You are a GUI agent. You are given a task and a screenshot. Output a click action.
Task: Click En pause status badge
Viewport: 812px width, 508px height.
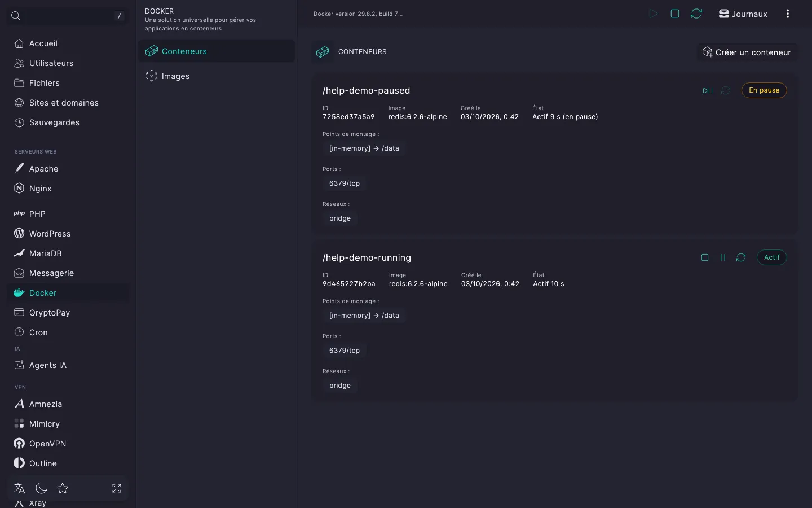pyautogui.click(x=764, y=90)
